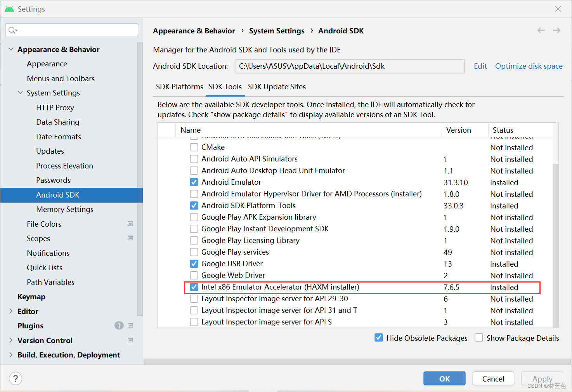Screen dimensions: 572x392
Task: Click the Android SDK Location input field
Action: pos(349,66)
